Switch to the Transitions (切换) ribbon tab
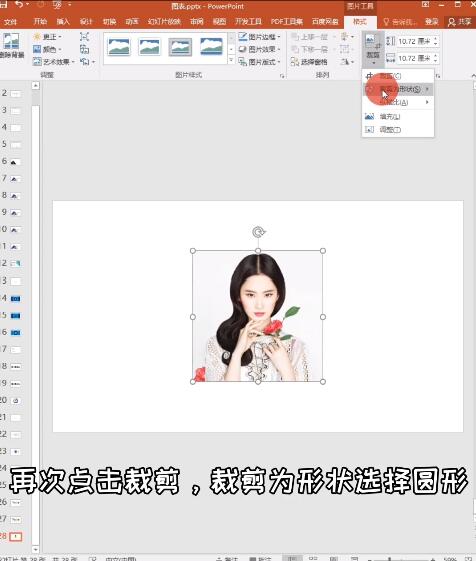Screen dimensions: 476x561 pyautogui.click(x=109, y=22)
